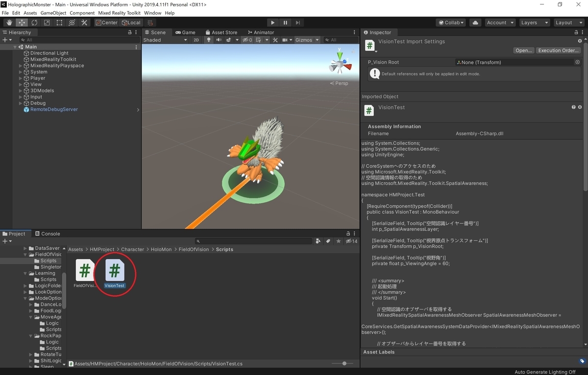Open Shaded draw mode dropdown
Image resolution: width=588 pixels, height=375 pixels.
[166, 40]
